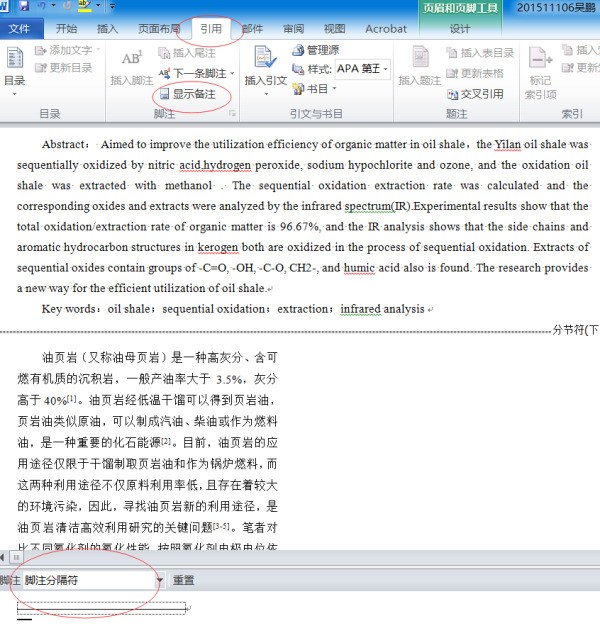This screenshot has width=600, height=633.
Task: Expand the 下一条脚注 dropdown arrow
Action: coord(233,73)
